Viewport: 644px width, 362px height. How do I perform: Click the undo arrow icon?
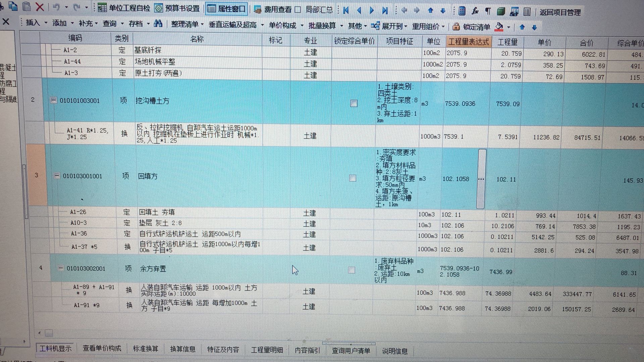point(56,7)
